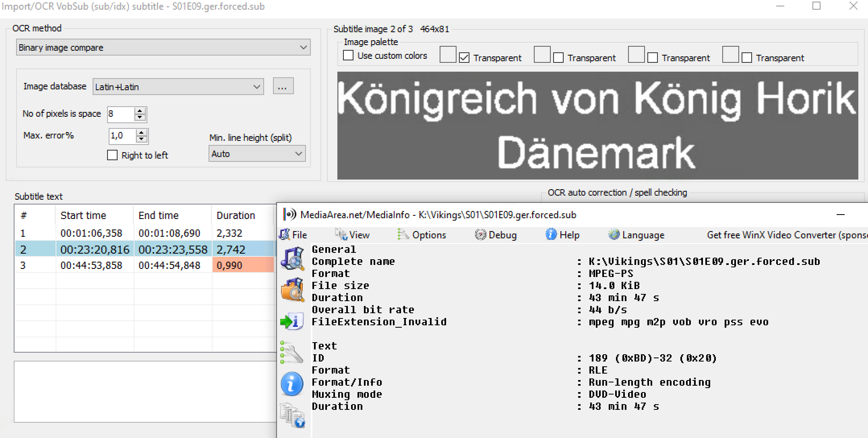Toggle the Right to left checkbox
868x438 pixels.
coord(112,155)
